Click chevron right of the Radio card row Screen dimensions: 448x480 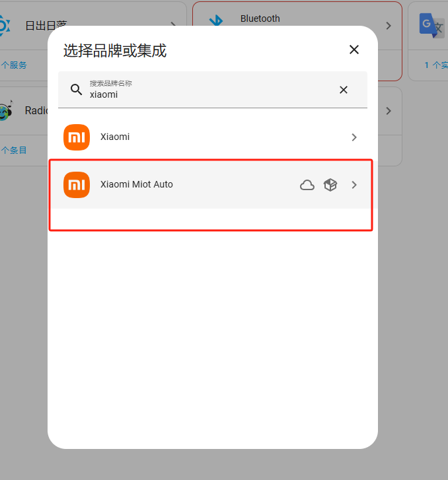point(389,111)
